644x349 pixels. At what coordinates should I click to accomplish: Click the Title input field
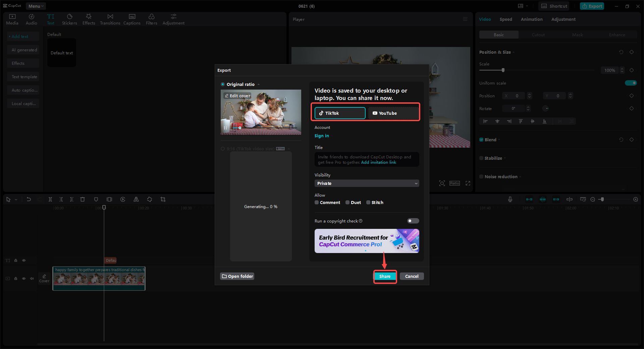click(367, 159)
